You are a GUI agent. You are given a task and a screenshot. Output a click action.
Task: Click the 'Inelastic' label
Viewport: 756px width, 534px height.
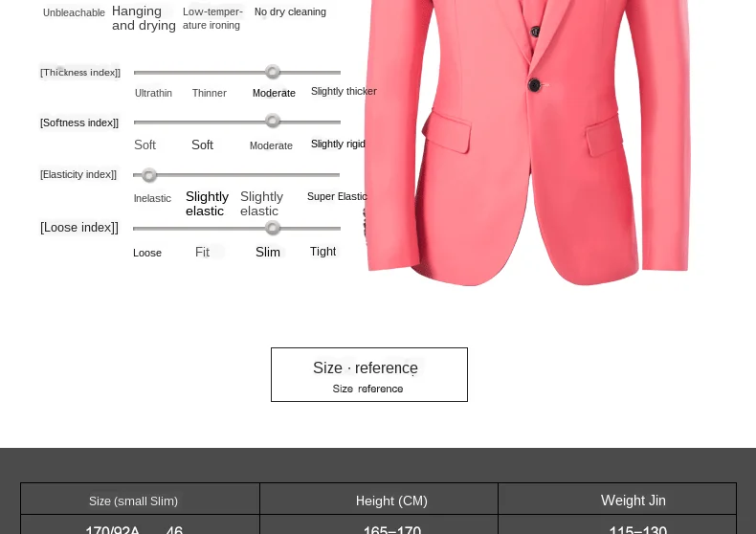click(152, 198)
